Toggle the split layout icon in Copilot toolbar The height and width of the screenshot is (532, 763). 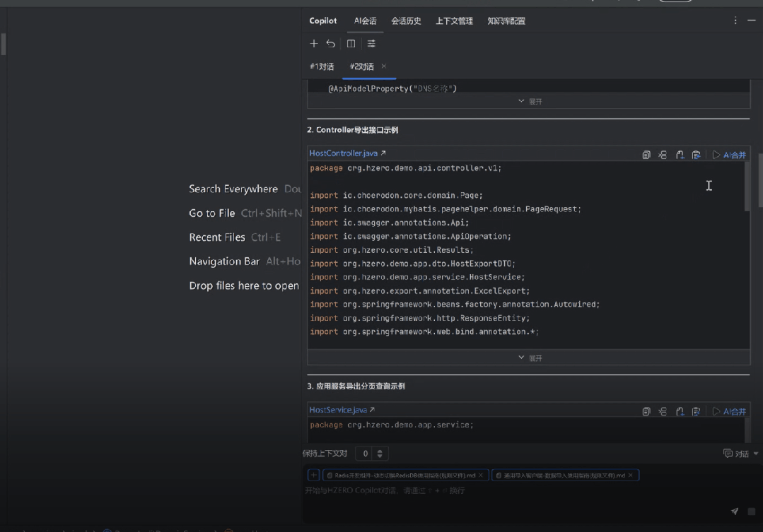click(351, 44)
